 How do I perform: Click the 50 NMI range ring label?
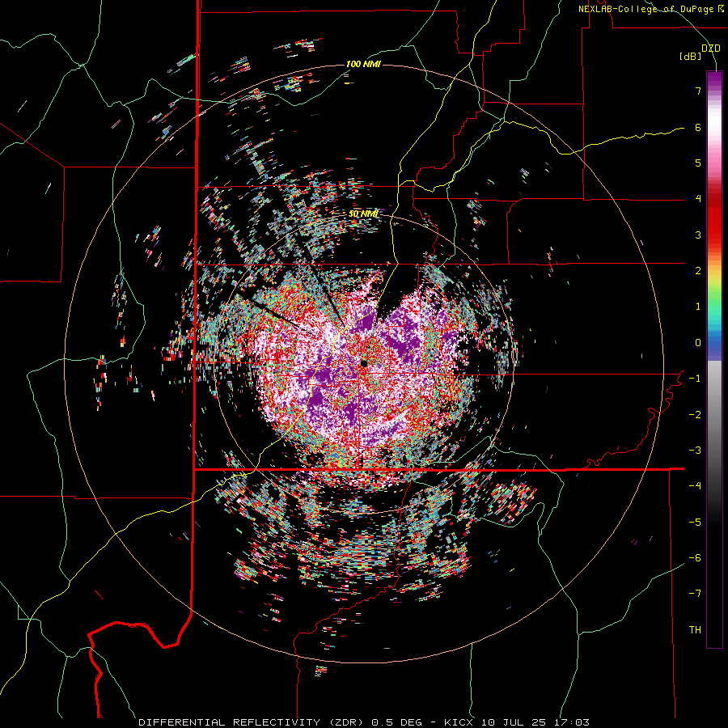click(x=363, y=214)
